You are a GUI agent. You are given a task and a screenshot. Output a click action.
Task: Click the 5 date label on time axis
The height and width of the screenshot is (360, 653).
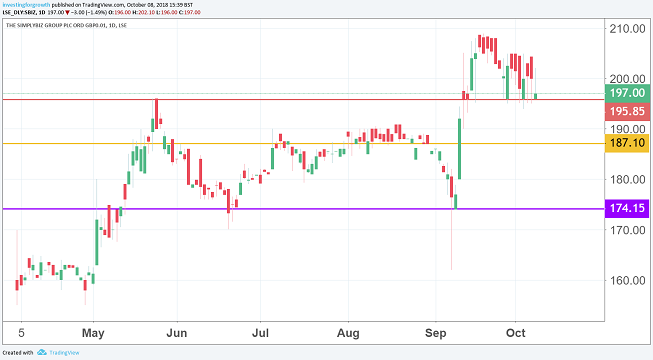[21, 333]
